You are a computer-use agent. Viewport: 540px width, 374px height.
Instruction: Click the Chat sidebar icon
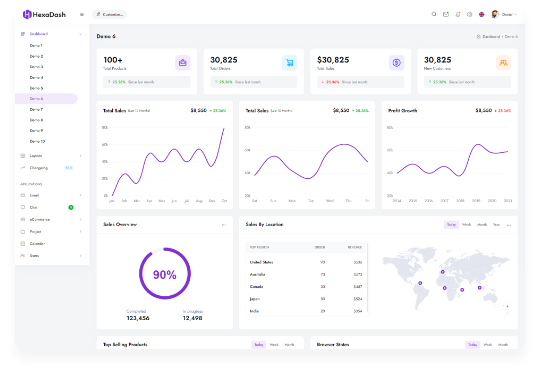tap(23, 207)
